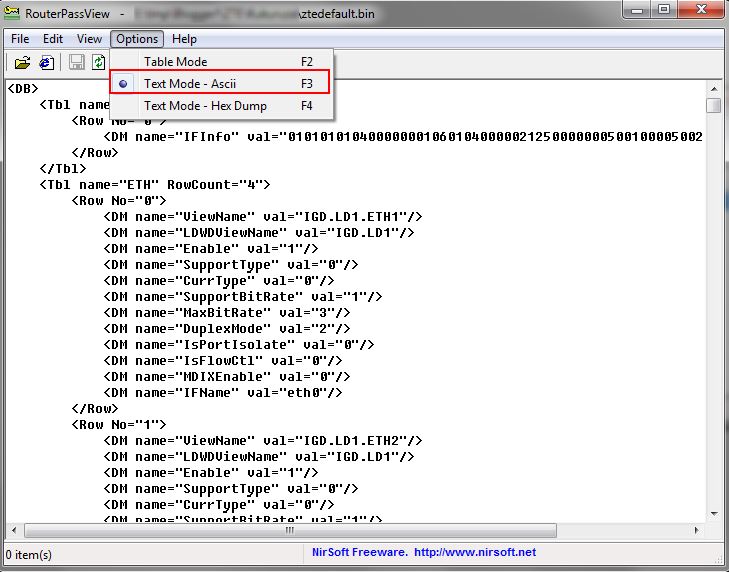Image resolution: width=729 pixels, height=572 pixels.
Task: Open the File menu
Action: (20, 39)
